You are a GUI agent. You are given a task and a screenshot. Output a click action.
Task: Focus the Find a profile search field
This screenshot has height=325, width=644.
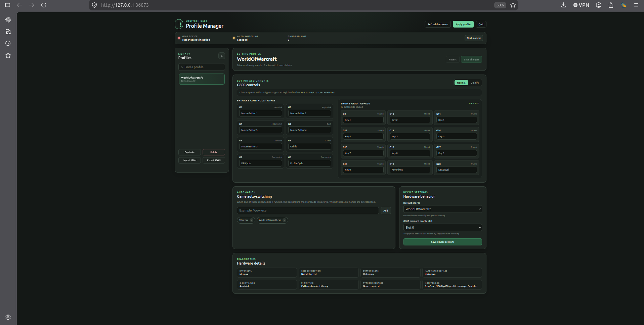click(202, 67)
